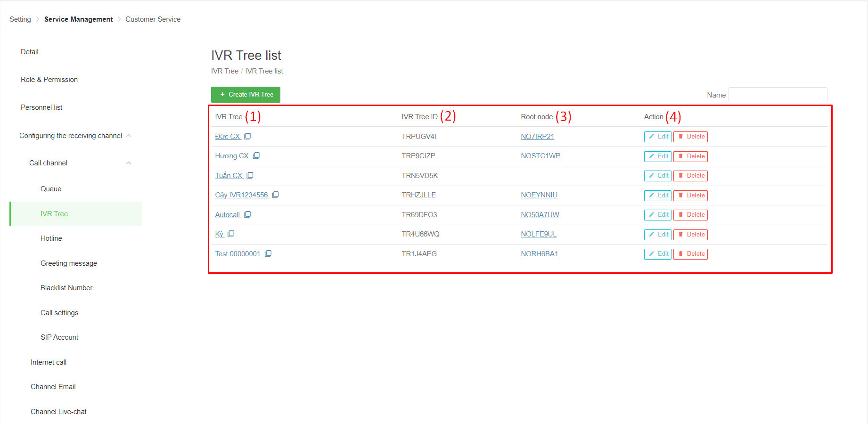Click copy icon beside Hương CX
This screenshot has width=868, height=424.
tap(256, 155)
